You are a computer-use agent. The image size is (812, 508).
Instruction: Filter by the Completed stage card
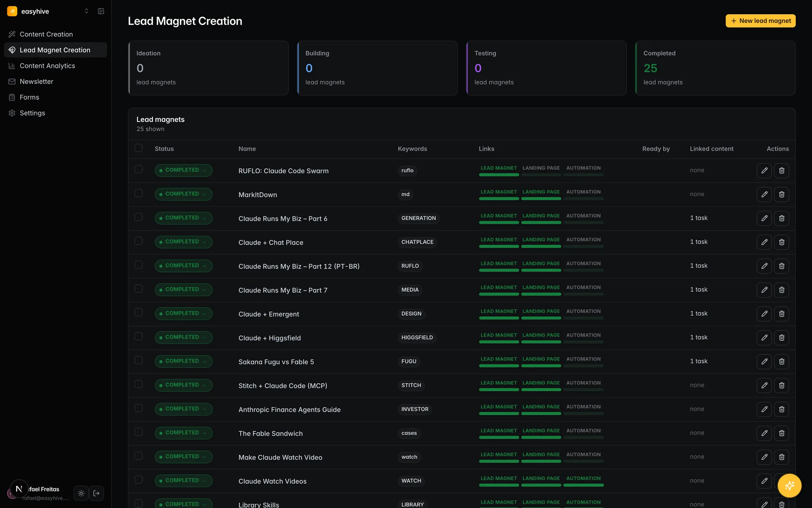(x=715, y=68)
